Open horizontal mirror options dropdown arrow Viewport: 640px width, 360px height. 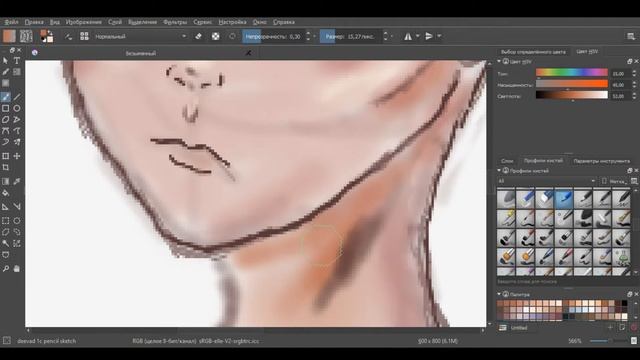[x=418, y=36]
